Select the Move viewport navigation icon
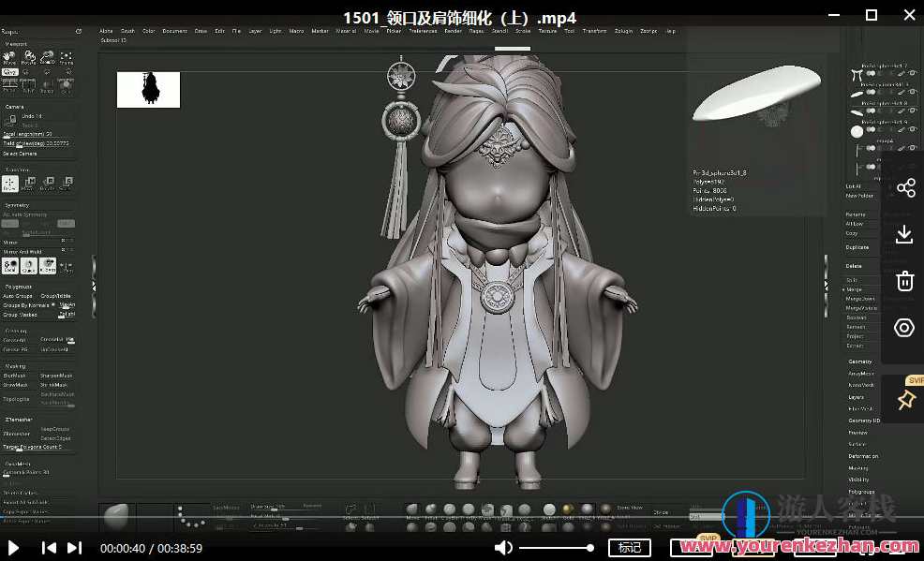The image size is (924, 561). pyautogui.click(x=7, y=57)
